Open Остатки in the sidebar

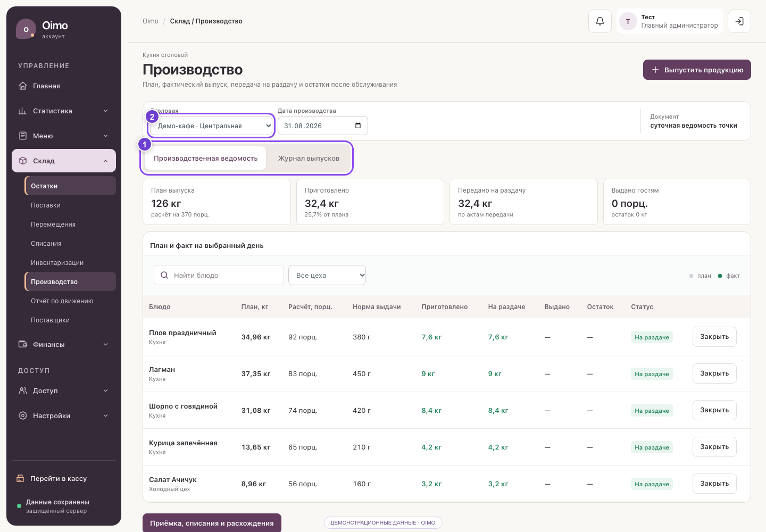[70, 186]
